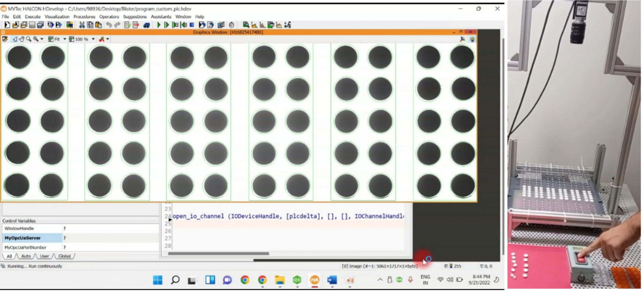Image resolution: width=644 pixels, height=292 pixels.
Task: Switch to the User variables tab
Action: click(x=44, y=256)
